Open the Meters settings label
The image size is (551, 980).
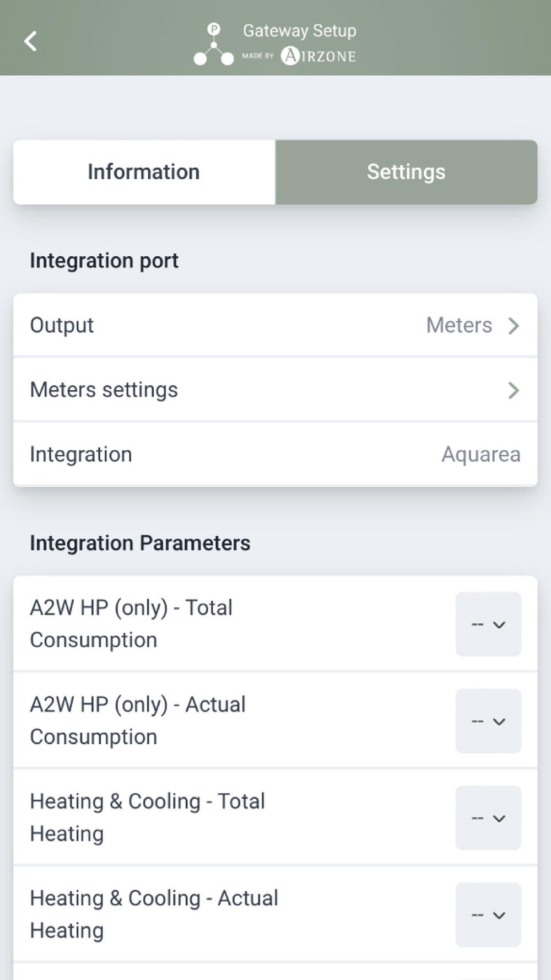coord(104,390)
